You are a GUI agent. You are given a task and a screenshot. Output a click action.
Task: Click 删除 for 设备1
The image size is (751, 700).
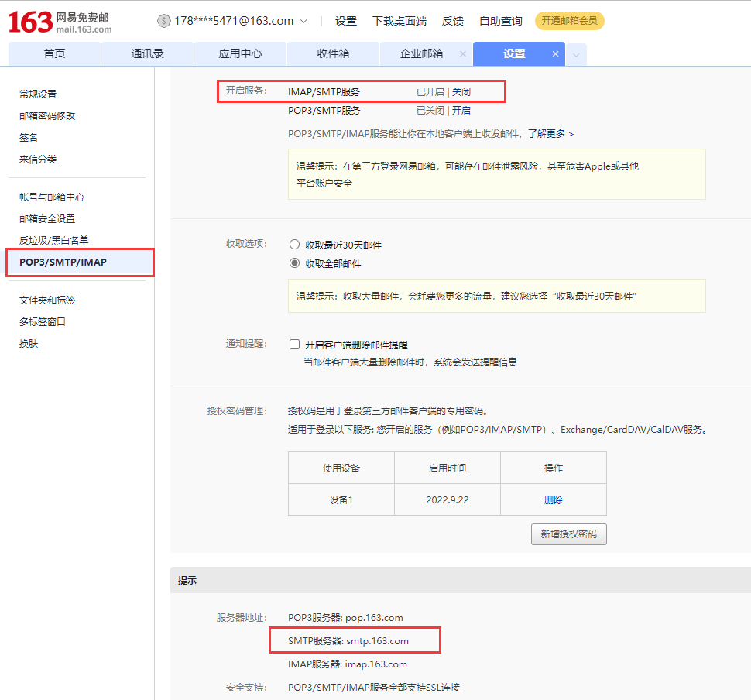pyautogui.click(x=554, y=499)
